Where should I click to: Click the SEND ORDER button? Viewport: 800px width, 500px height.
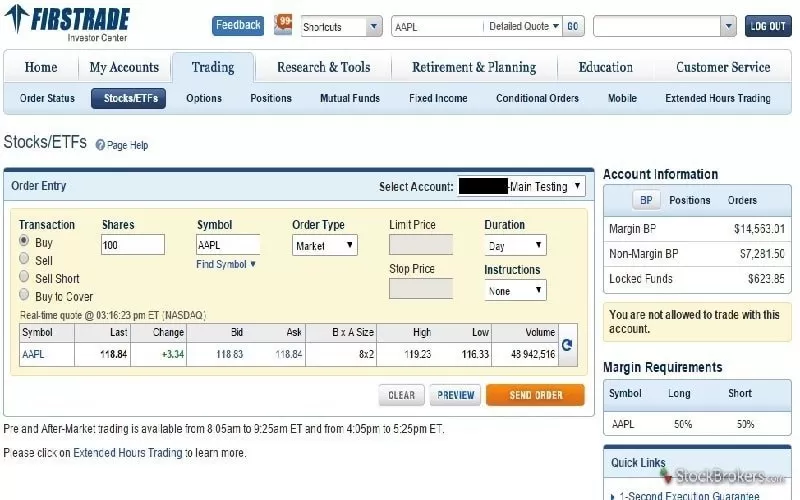(535, 395)
